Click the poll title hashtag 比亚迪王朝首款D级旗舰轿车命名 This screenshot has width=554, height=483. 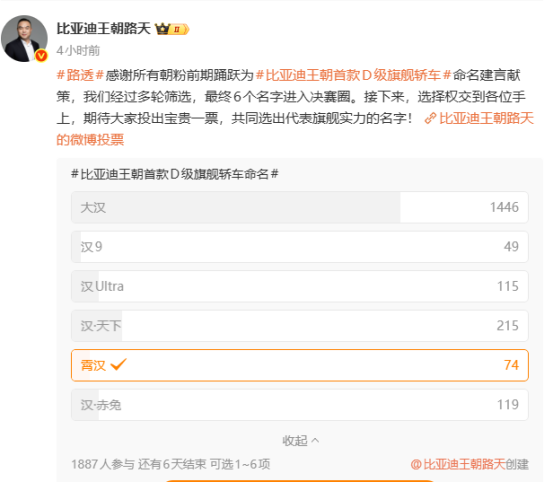point(175,174)
